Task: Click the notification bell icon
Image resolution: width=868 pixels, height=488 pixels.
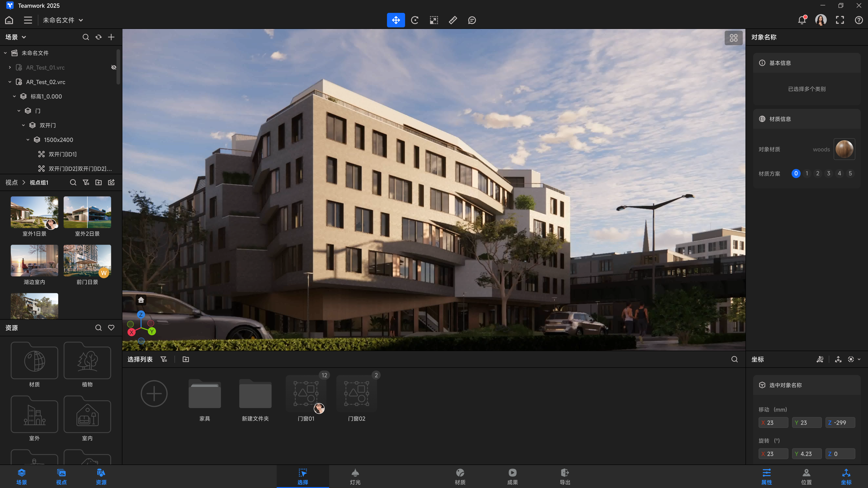Action: [802, 20]
